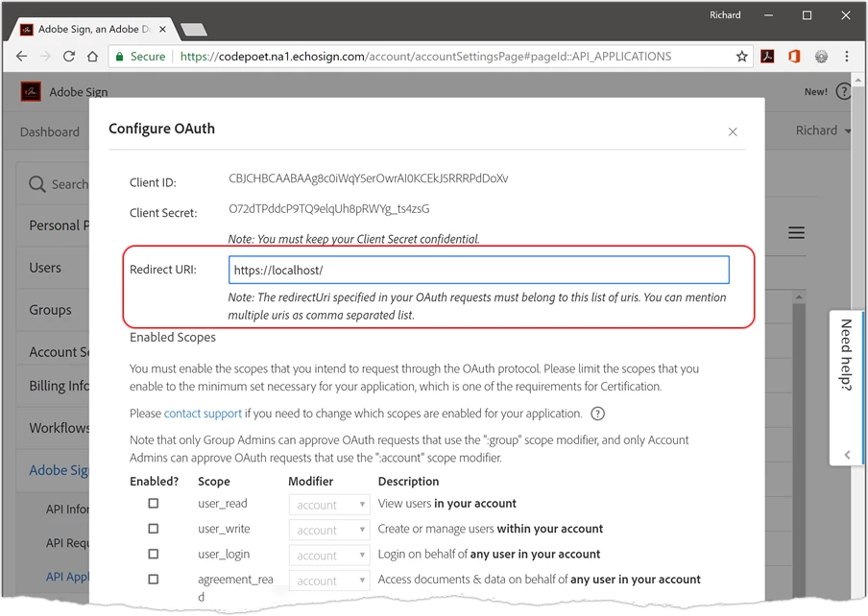Select Users in the sidebar
The width and height of the screenshot is (868, 616).
point(45,268)
